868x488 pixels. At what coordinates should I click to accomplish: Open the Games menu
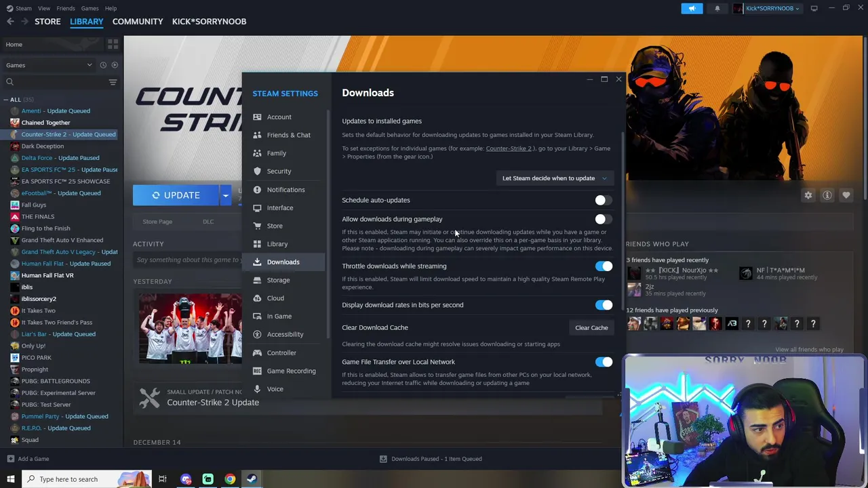[90, 8]
